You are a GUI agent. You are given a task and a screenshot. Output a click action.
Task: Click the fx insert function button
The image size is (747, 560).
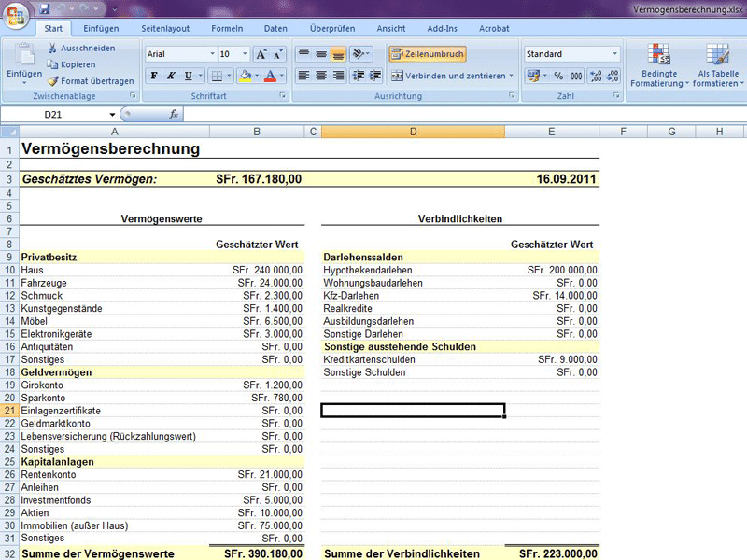[174, 114]
